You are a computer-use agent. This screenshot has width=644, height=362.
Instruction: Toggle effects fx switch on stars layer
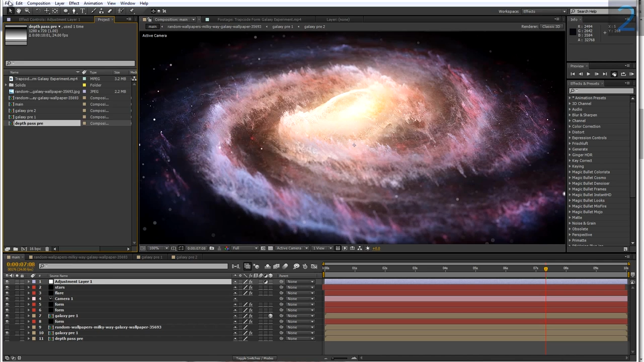tap(251, 287)
